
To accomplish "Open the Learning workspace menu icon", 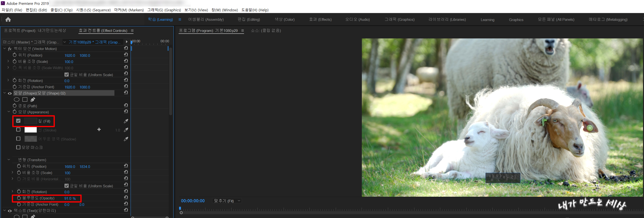I will 180,20.
